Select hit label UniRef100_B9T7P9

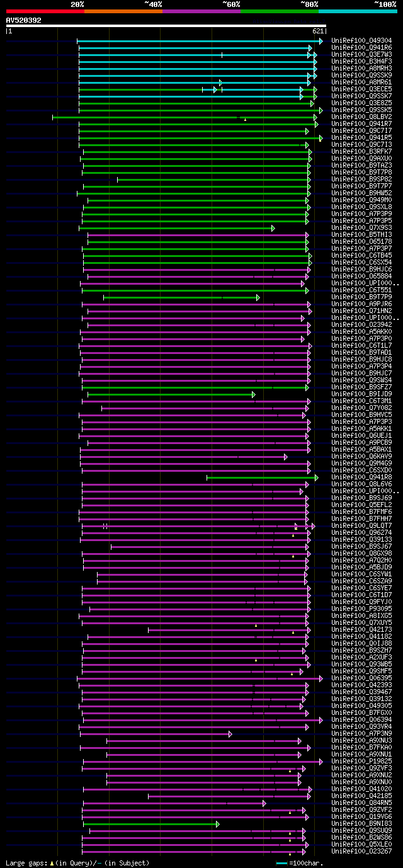point(361,297)
